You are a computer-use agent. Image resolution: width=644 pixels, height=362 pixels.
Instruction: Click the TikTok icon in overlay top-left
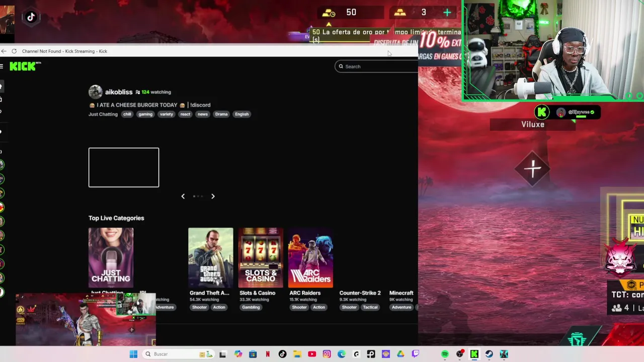31,17
